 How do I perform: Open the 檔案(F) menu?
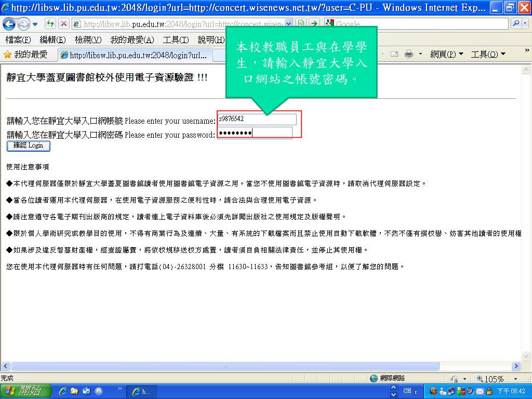point(18,39)
